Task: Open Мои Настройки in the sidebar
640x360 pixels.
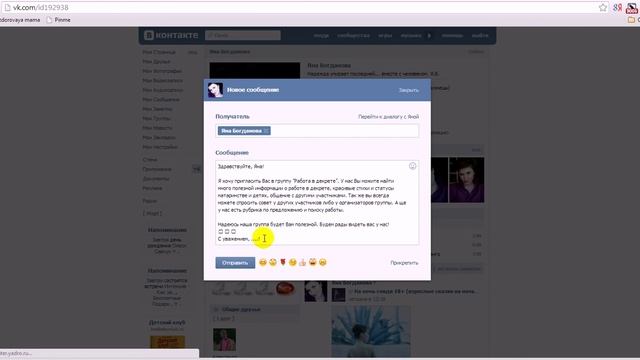Action: point(160,147)
